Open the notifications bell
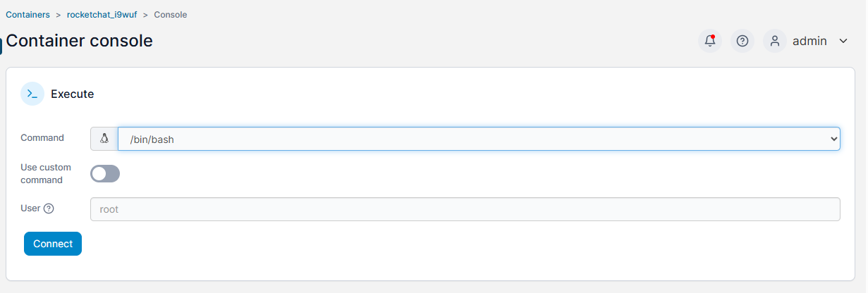 [x=710, y=41]
